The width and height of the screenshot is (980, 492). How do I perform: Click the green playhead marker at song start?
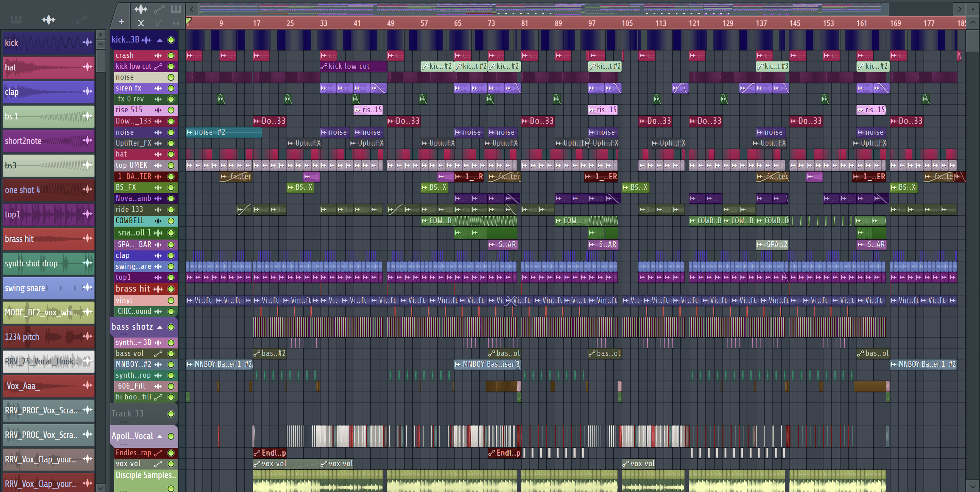(x=188, y=21)
